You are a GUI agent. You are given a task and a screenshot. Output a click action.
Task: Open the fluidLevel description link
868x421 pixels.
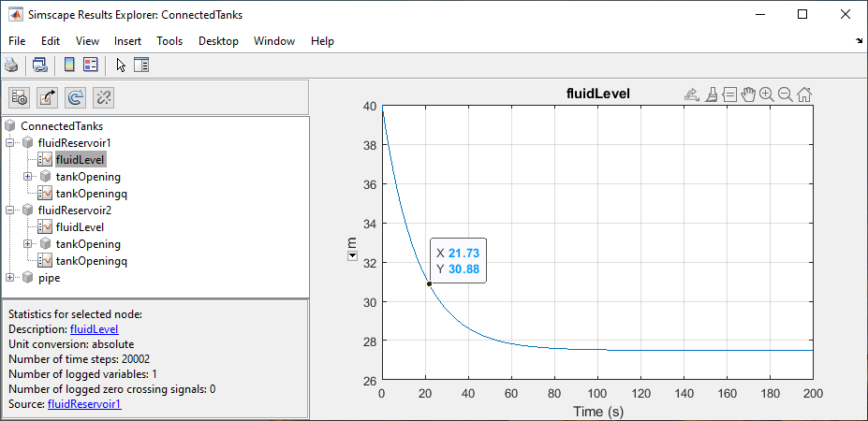[x=95, y=329]
